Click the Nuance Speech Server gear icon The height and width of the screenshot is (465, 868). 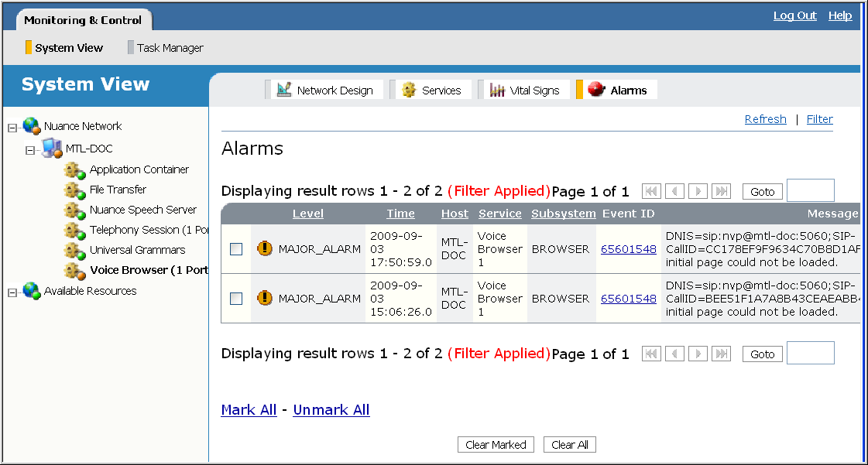pyautogui.click(x=74, y=210)
